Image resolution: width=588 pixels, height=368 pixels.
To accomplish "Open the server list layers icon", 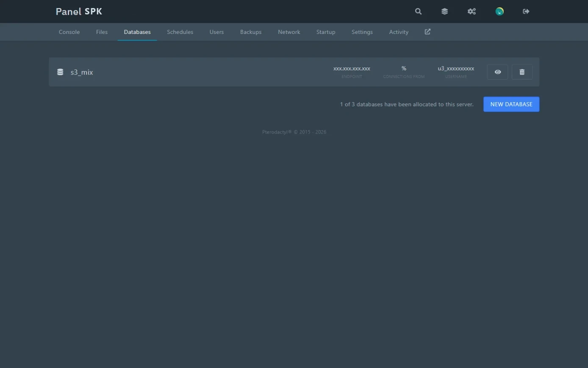I will (444, 11).
